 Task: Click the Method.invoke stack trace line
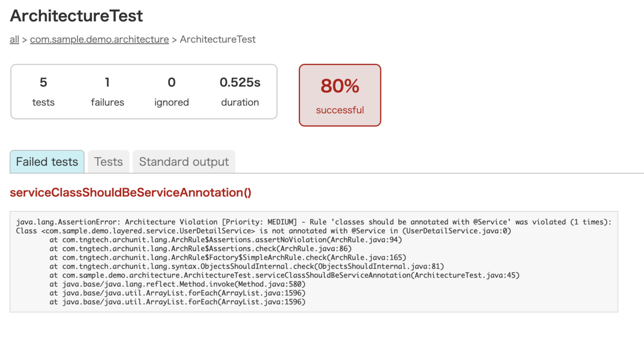point(178,284)
